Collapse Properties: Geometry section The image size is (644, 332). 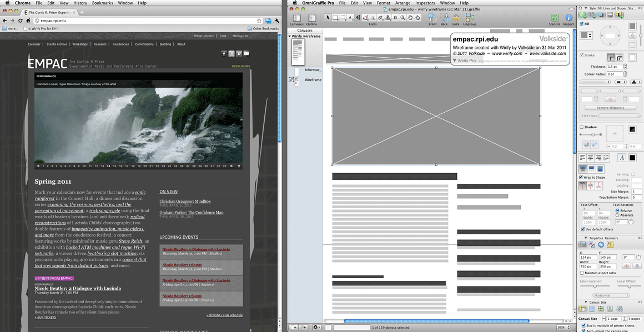585,238
